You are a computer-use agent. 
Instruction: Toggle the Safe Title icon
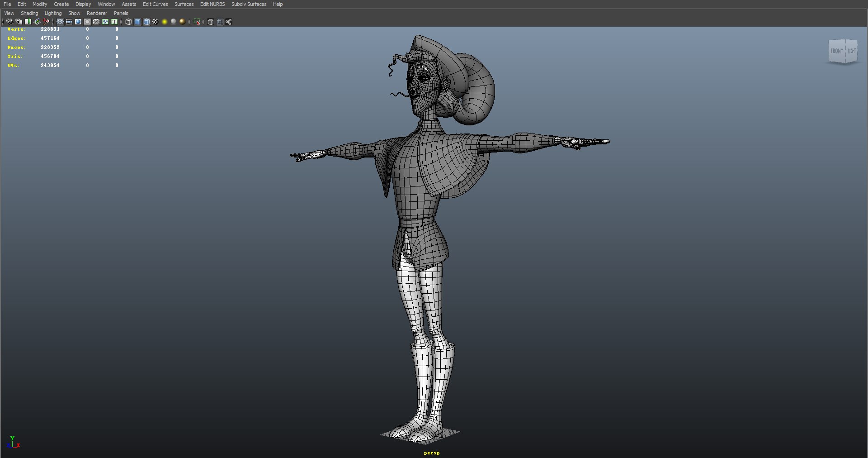click(x=114, y=22)
